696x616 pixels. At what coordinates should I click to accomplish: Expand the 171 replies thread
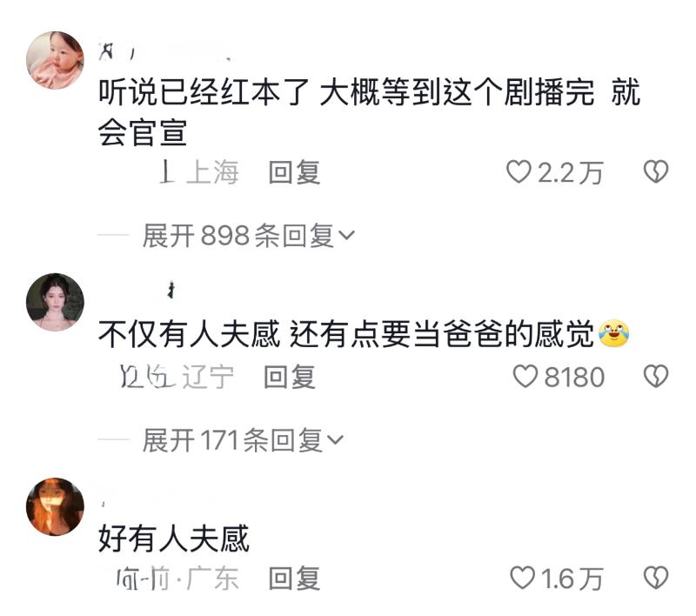tap(243, 439)
